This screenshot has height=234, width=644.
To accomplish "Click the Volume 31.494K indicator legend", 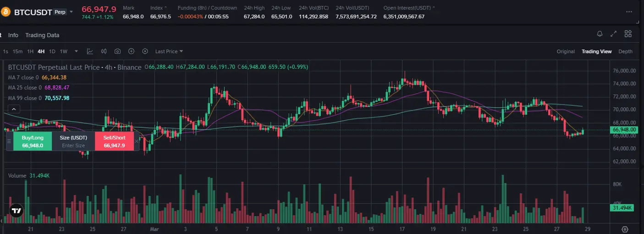I will [29, 176].
